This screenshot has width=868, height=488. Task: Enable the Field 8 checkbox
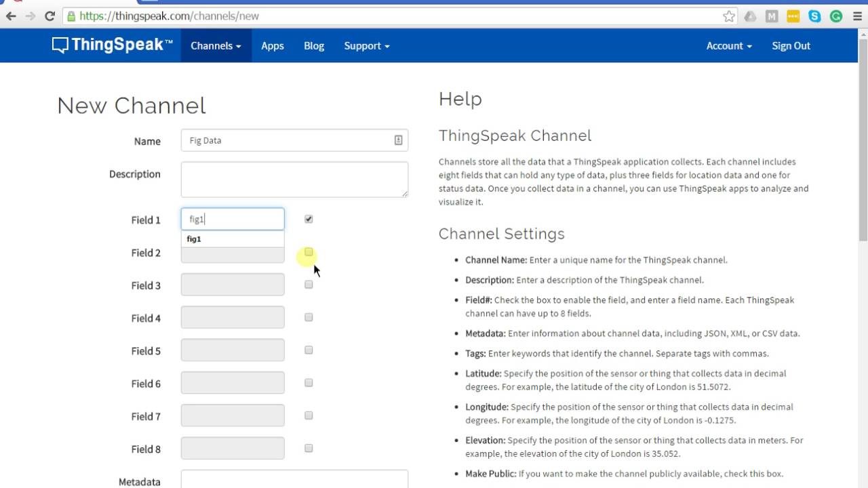pos(309,448)
